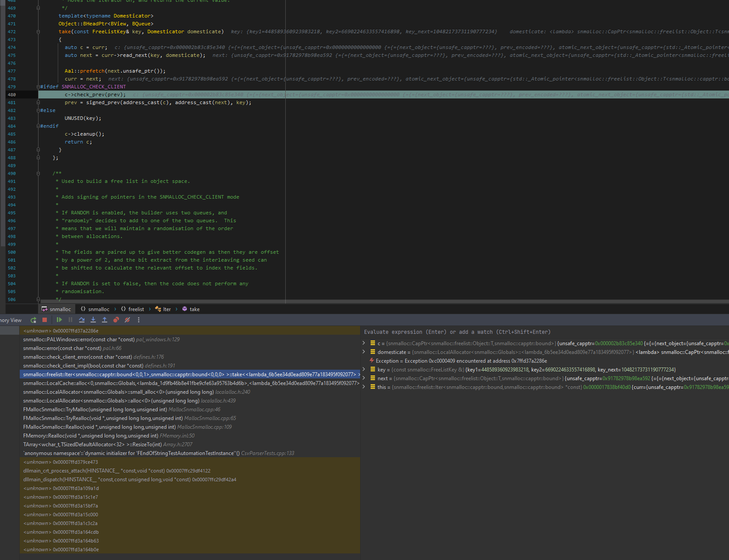Click the c->check_prev(prev) code line
This screenshot has width=729, height=560.
click(x=95, y=94)
